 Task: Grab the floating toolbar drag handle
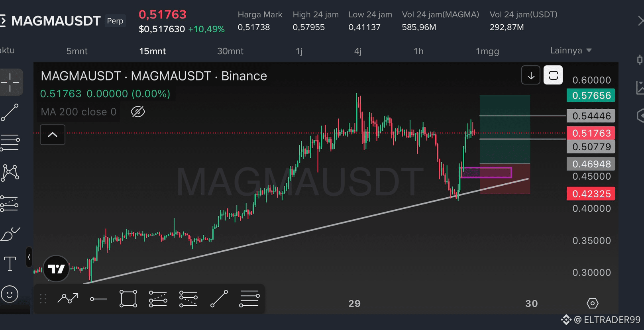click(x=43, y=299)
